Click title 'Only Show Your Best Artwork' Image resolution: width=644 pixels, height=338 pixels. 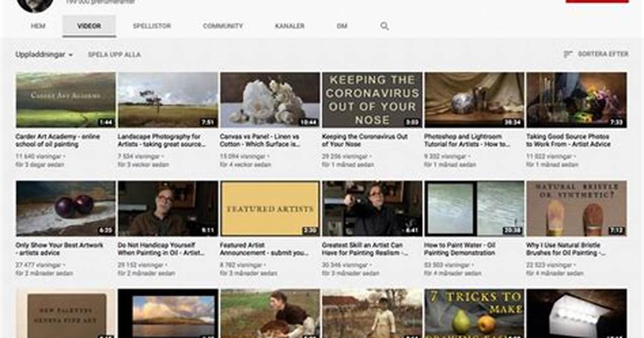click(59, 249)
